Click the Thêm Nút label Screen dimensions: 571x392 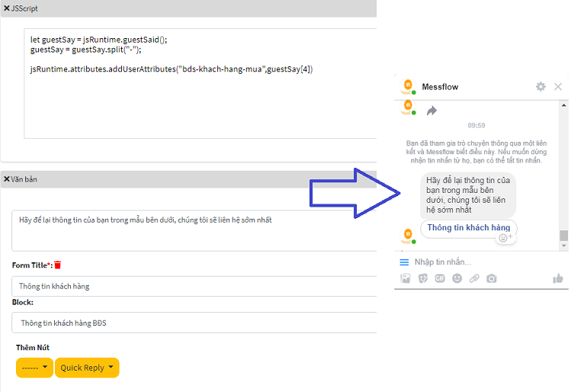click(x=33, y=348)
